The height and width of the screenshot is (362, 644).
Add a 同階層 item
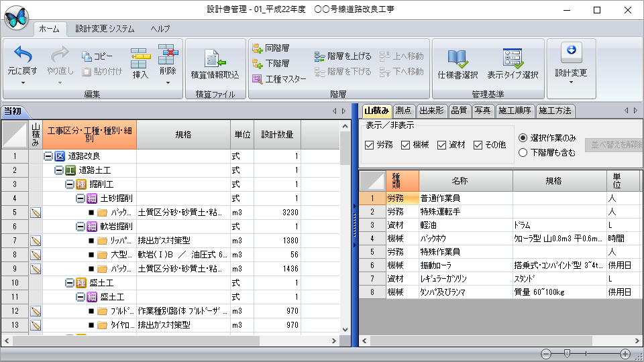tap(270, 48)
